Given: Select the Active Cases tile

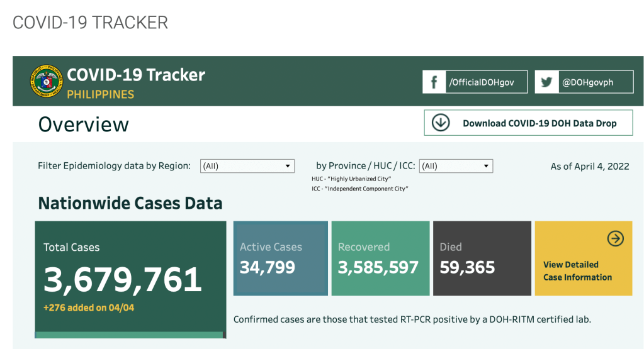Looking at the screenshot, I should [x=280, y=258].
